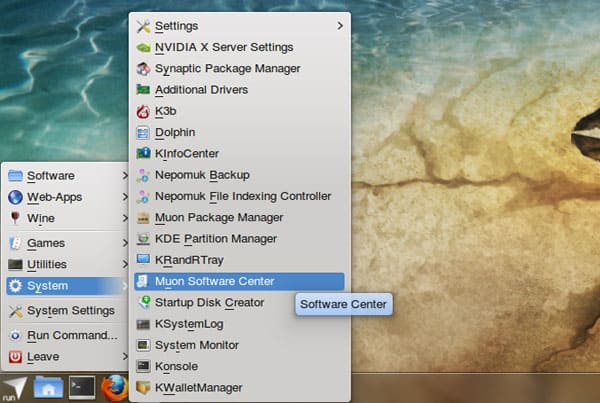Click the NVIDIA X Server Settings icon
The width and height of the screenshot is (600, 403).
tap(143, 47)
